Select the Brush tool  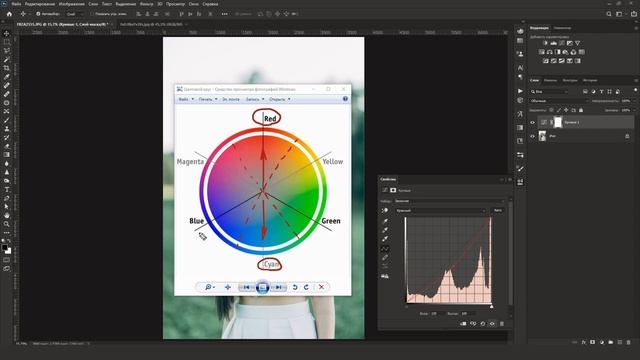(x=7, y=120)
